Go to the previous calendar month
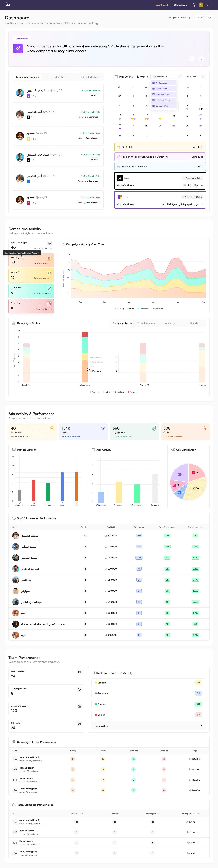Image resolution: width=218 pixels, height=868 pixels. tap(180, 76)
